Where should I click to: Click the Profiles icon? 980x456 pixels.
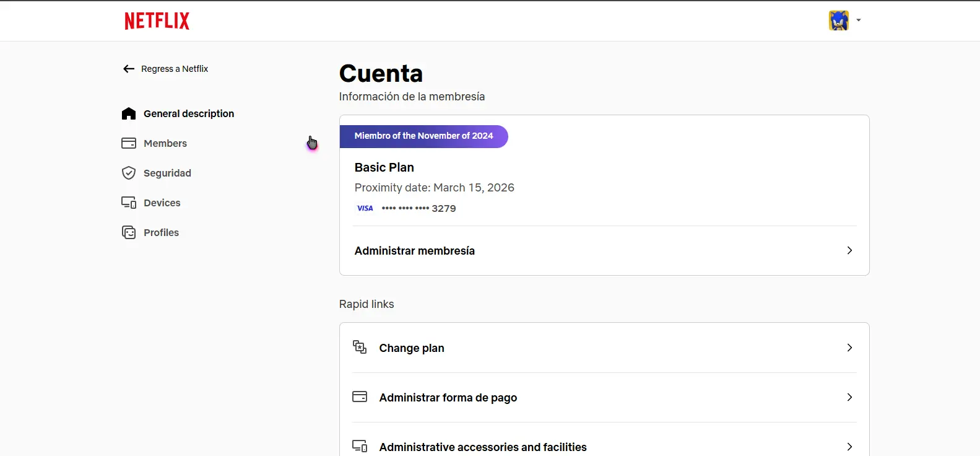click(129, 232)
